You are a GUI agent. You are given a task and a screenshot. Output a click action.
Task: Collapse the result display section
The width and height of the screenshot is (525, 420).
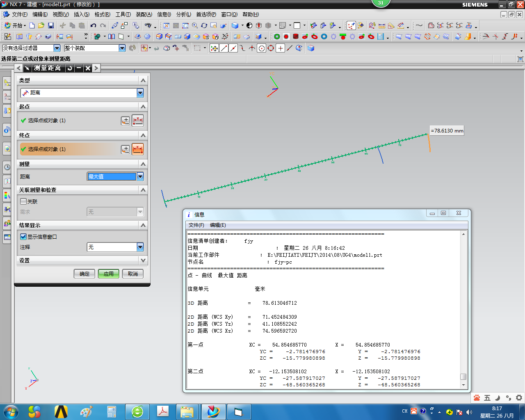click(143, 225)
